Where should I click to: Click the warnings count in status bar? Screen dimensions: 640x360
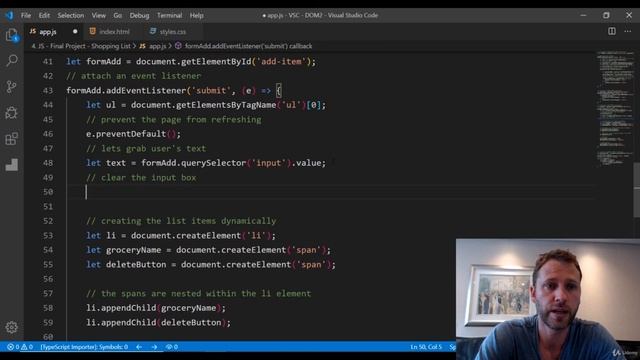click(27, 347)
